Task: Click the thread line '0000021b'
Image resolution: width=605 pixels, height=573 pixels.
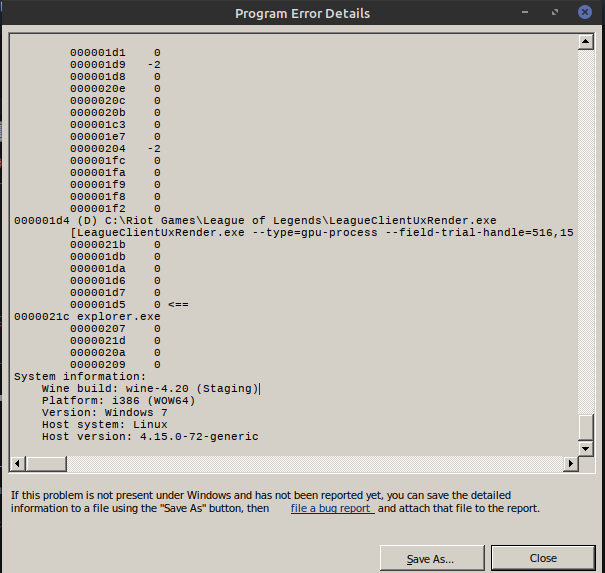Action: (115, 245)
